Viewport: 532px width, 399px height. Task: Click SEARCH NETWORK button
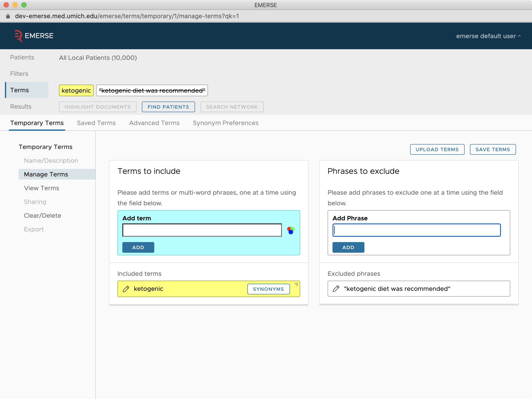click(x=232, y=106)
